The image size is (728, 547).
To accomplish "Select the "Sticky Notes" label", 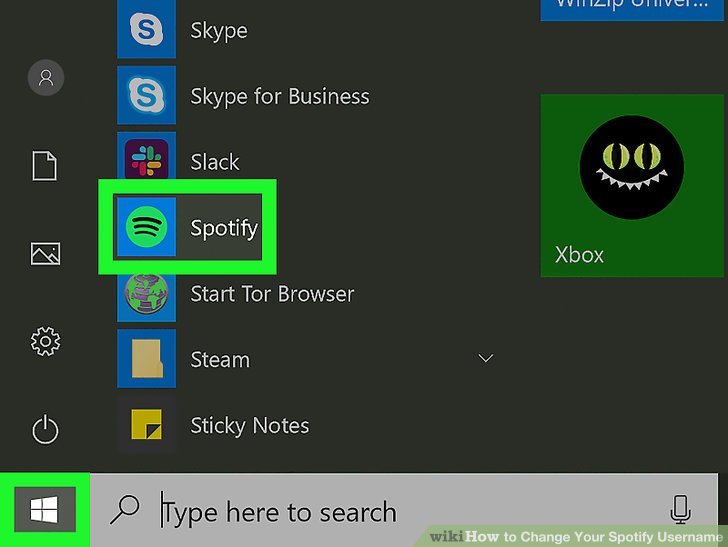I will pyautogui.click(x=250, y=426).
